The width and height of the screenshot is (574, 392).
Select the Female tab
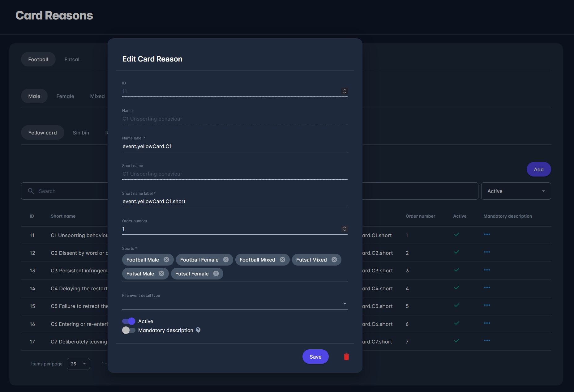pos(65,96)
